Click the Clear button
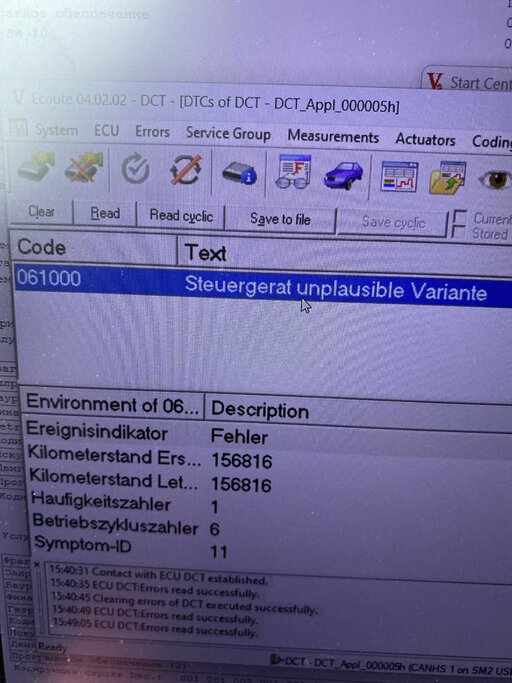Image resolution: width=512 pixels, height=683 pixels. pyautogui.click(x=41, y=212)
